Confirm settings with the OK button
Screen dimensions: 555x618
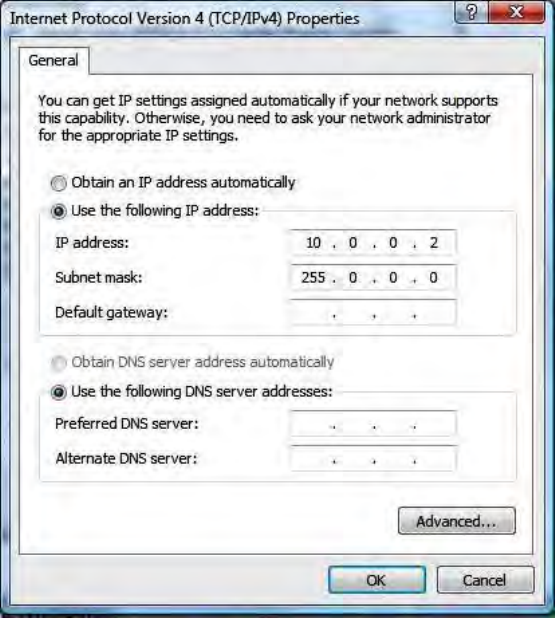point(377,580)
